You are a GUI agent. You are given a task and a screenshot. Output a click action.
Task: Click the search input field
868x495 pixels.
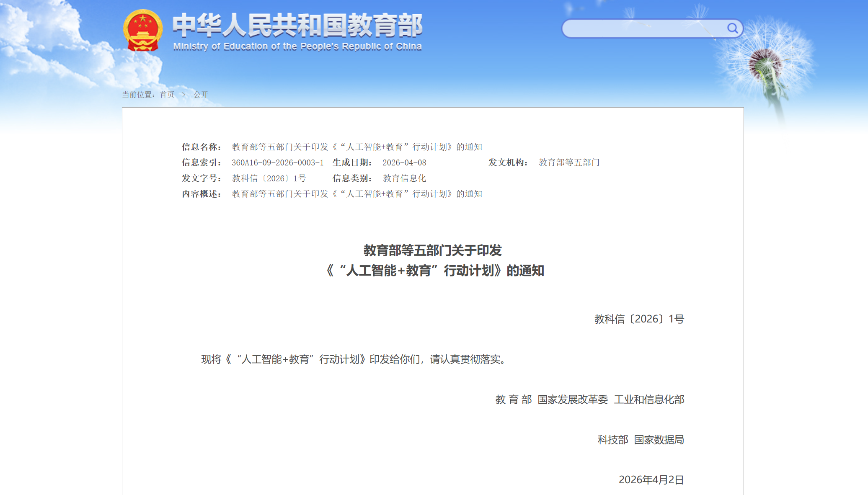coord(645,28)
